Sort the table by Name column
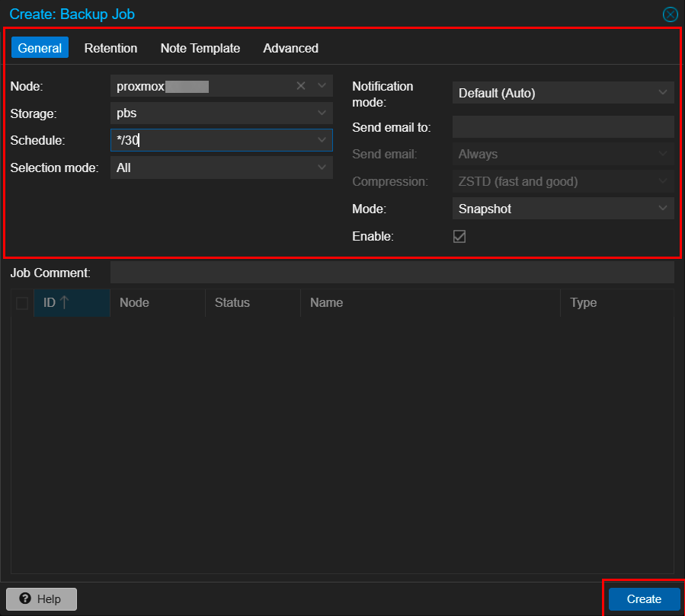685x616 pixels. [x=326, y=302]
